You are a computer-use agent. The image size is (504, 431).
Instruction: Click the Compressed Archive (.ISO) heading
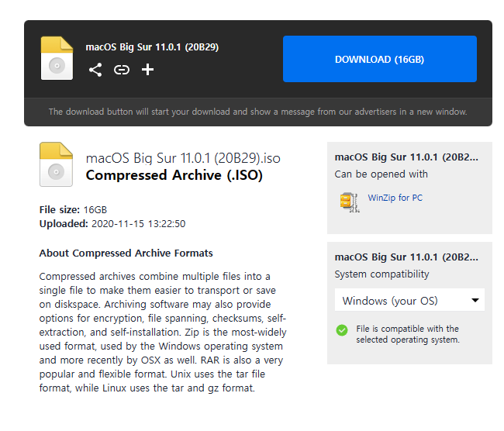coord(174,175)
